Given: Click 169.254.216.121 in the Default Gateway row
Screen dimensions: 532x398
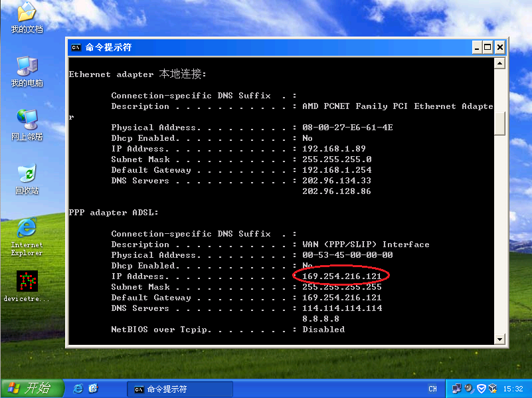Looking at the screenshot, I should 342,298.
